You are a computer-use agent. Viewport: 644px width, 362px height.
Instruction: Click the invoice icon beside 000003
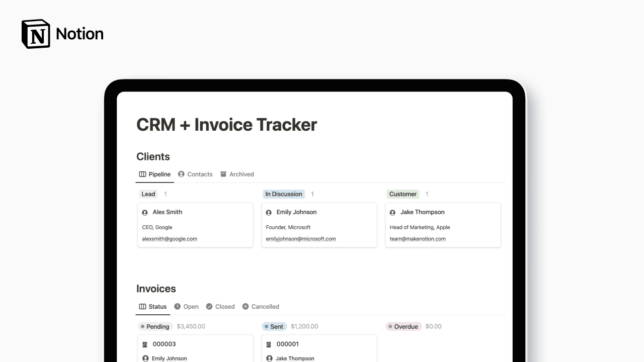coord(144,344)
